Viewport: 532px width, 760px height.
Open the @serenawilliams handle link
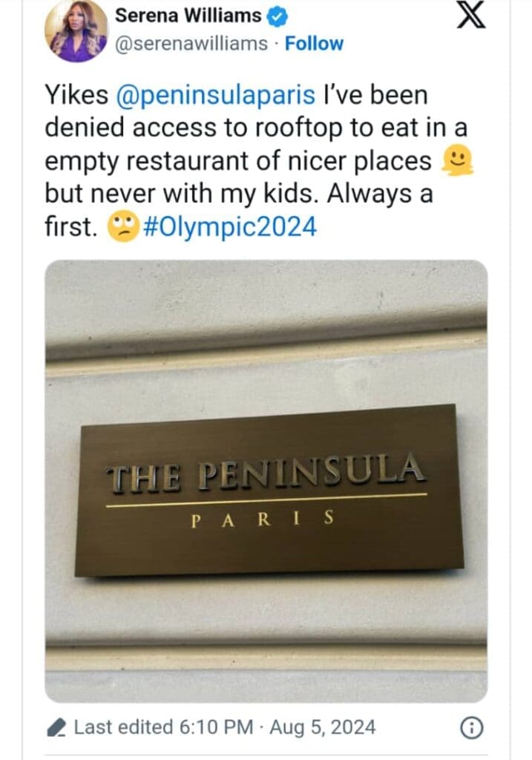point(191,44)
